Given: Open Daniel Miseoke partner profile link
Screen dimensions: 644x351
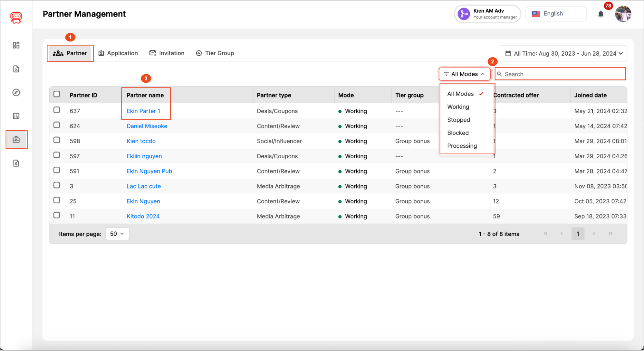Looking at the screenshot, I should (147, 126).
